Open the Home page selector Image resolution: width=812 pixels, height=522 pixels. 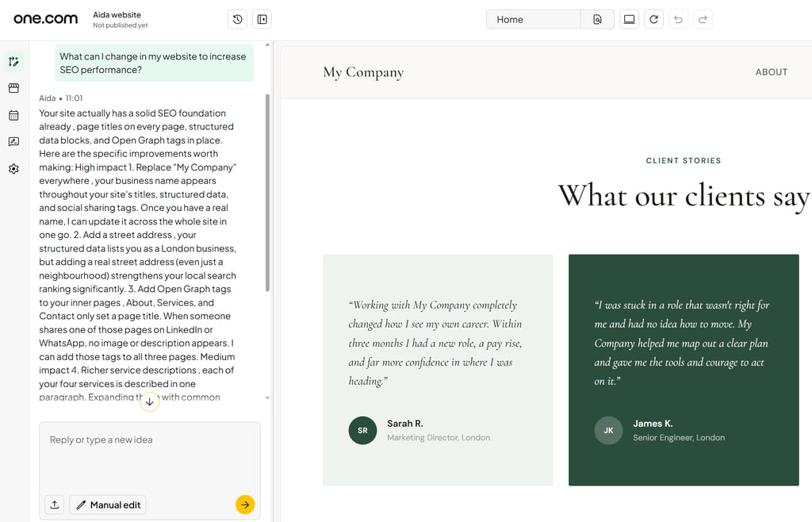point(533,20)
